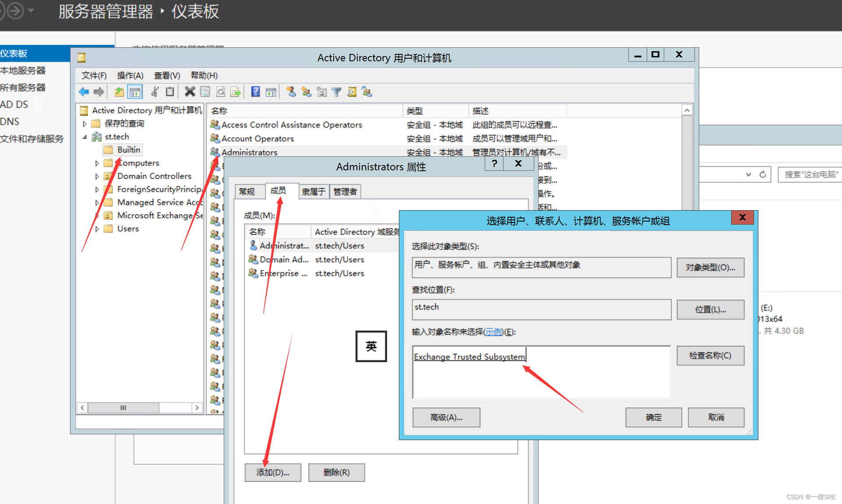Open the 操作(A) menu
Image resolution: width=842 pixels, height=504 pixels.
click(x=130, y=75)
